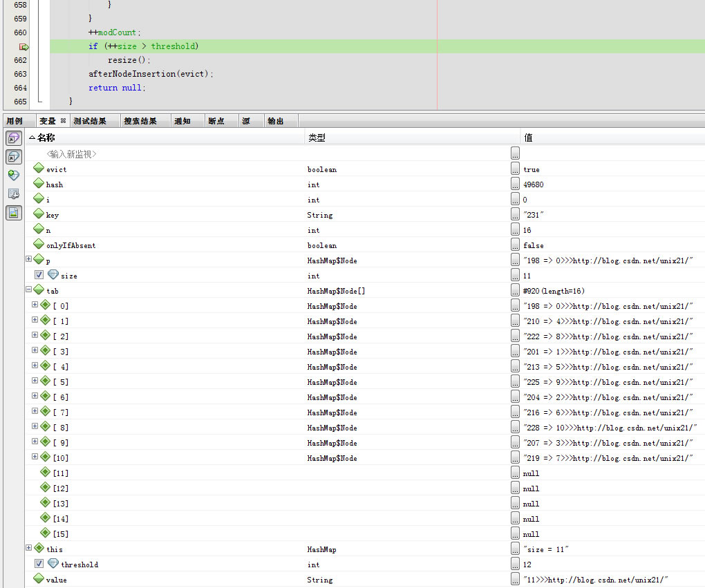Open value editor button for threshold row
Image resolution: width=705 pixels, height=588 pixels.
pos(515,564)
